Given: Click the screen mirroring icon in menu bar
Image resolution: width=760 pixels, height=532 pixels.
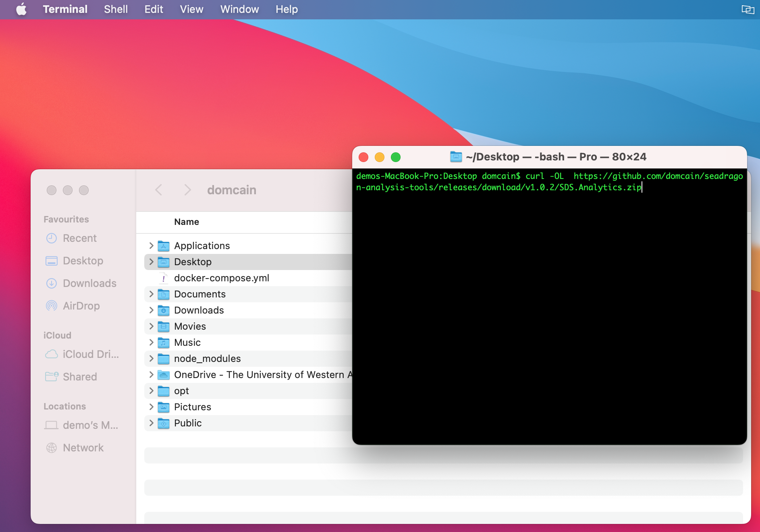Looking at the screenshot, I should 748,9.
